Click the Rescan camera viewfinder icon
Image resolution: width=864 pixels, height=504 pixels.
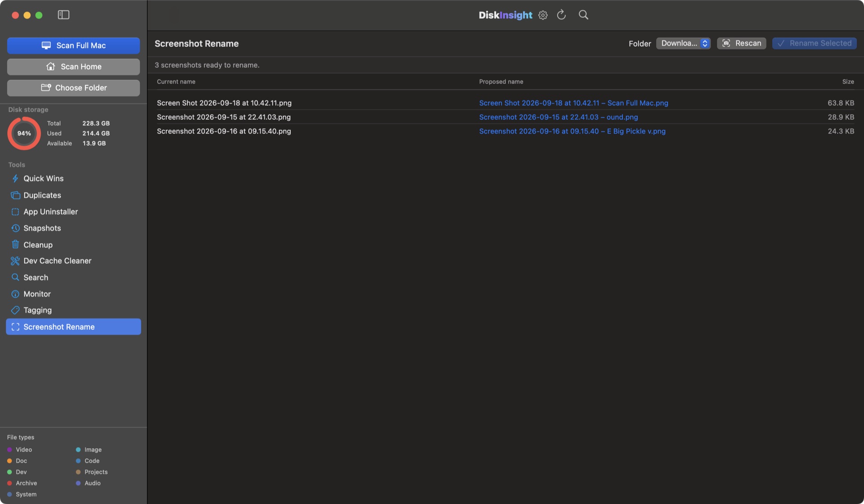(x=726, y=43)
